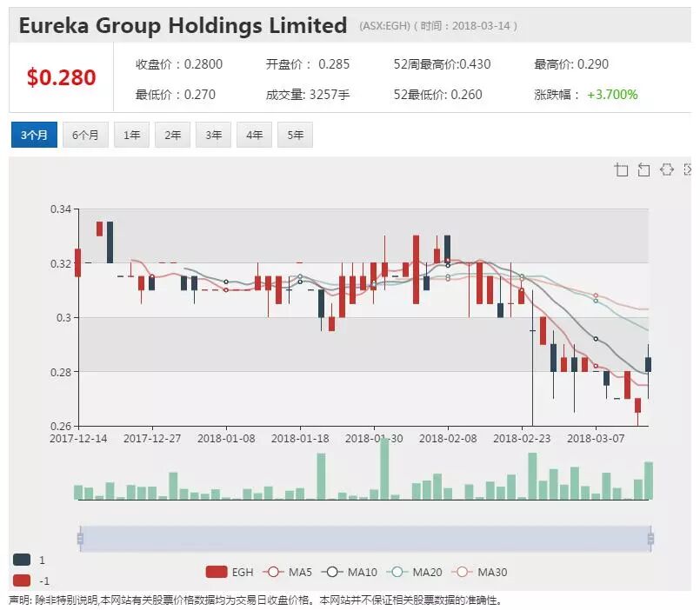The width and height of the screenshot is (700, 610).
Task: Toggle the MA5 line in legend
Action: [x=287, y=572]
